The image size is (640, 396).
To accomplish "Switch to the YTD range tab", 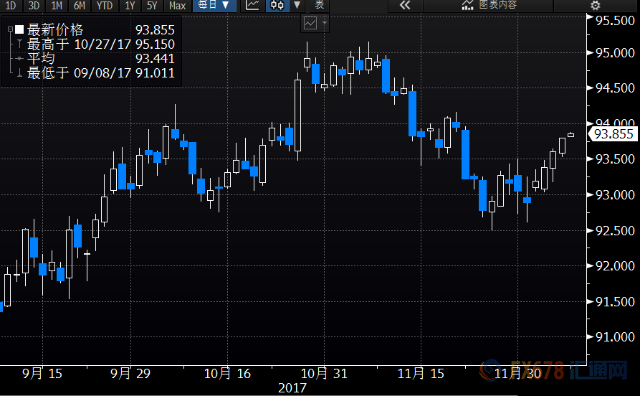I will (104, 5).
